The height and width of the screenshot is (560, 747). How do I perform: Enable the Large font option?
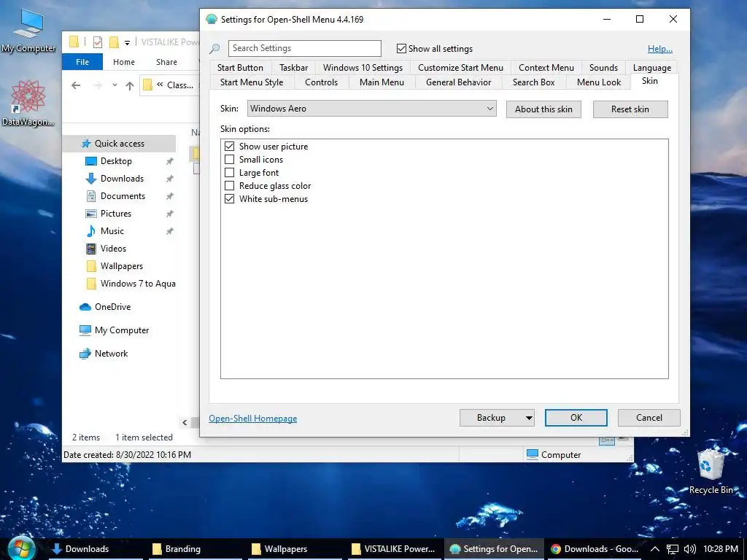(x=230, y=172)
